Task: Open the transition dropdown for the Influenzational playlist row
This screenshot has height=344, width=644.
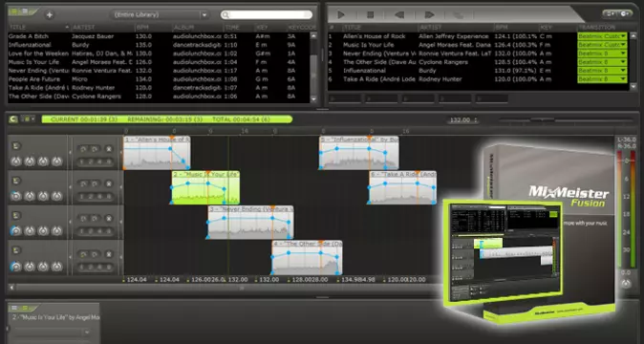Action: 602,71
